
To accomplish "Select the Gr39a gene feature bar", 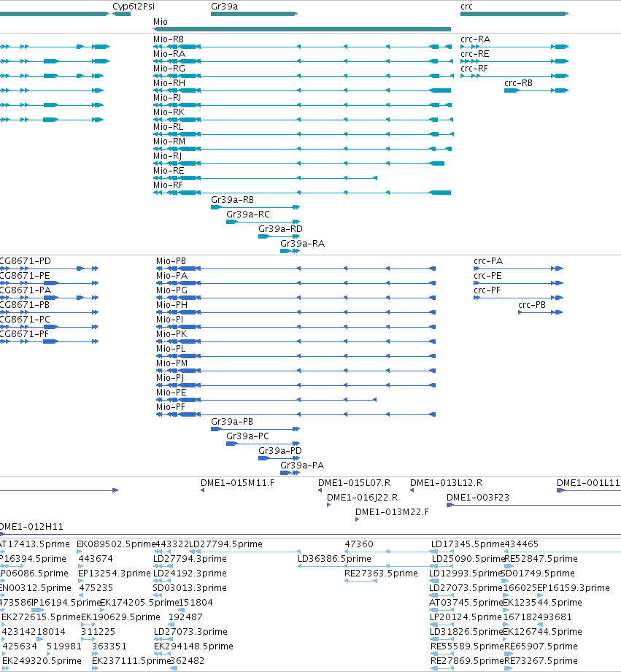I will (x=254, y=14).
